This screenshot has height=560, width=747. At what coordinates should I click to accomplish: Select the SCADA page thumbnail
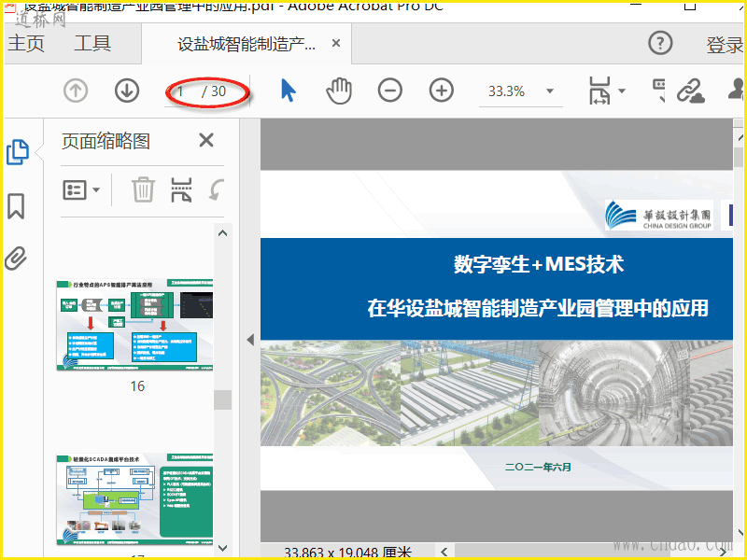click(x=134, y=499)
